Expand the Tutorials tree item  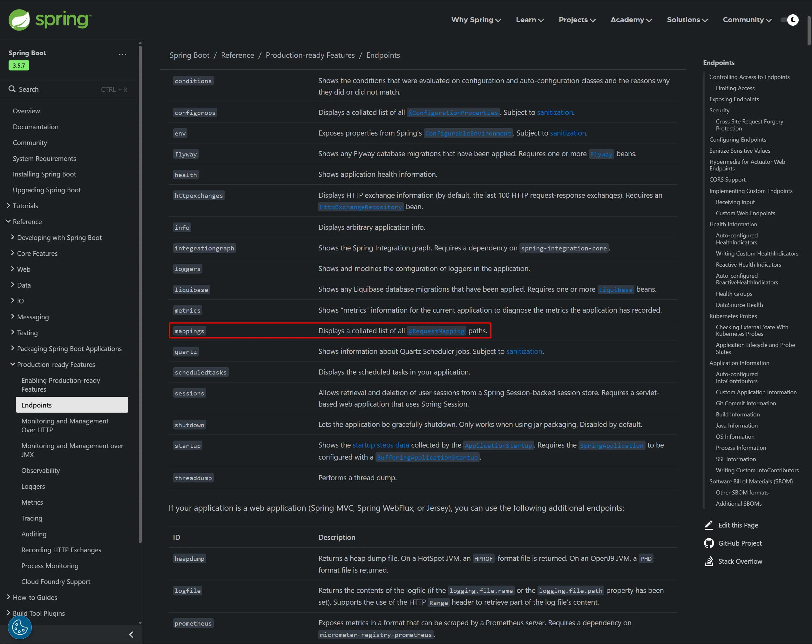click(8, 205)
